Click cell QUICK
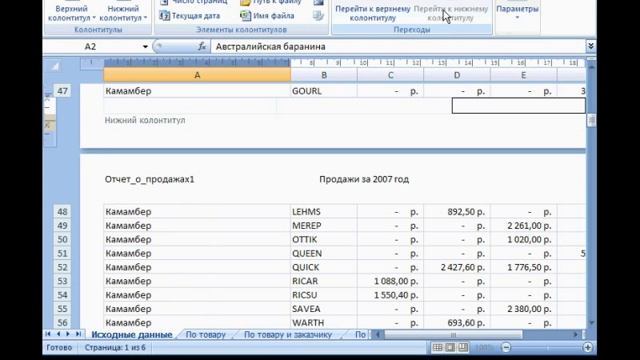The width and height of the screenshot is (640, 360). click(x=324, y=267)
